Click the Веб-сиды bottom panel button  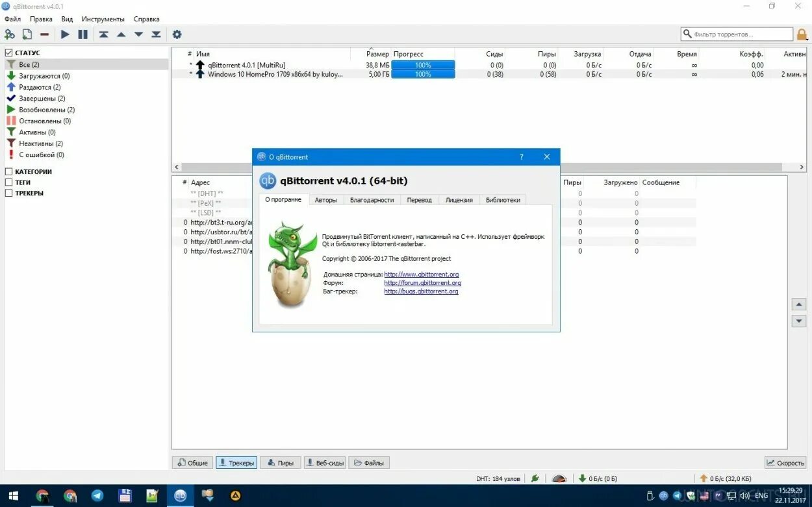click(x=325, y=463)
